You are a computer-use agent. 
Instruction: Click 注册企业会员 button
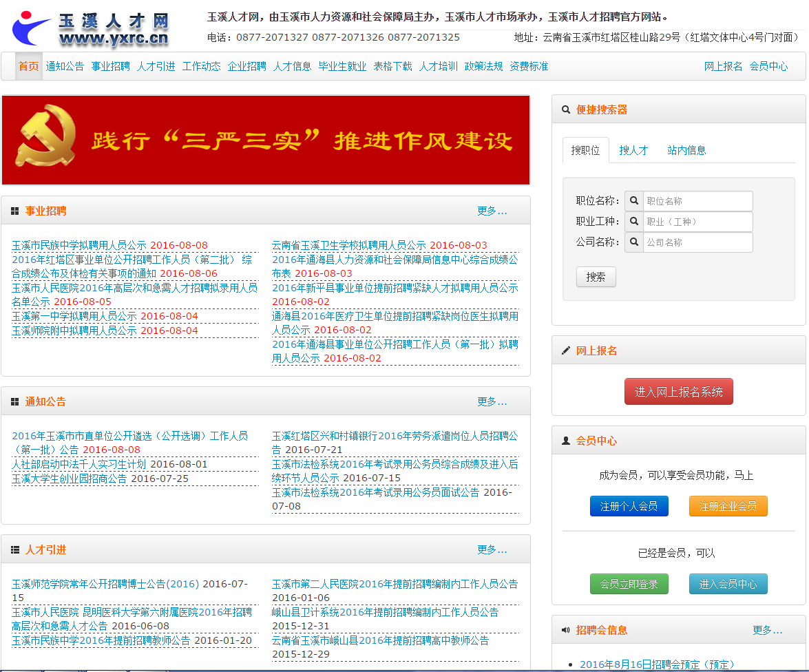[728, 506]
